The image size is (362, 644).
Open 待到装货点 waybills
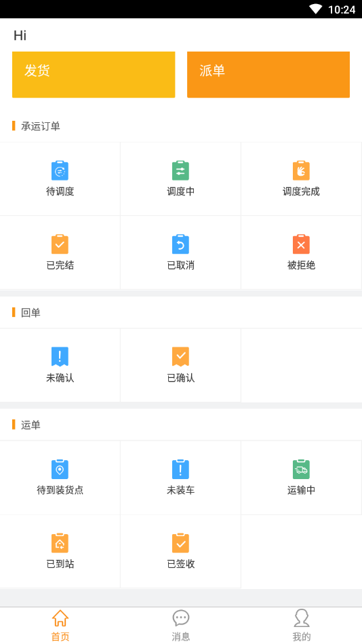60,477
